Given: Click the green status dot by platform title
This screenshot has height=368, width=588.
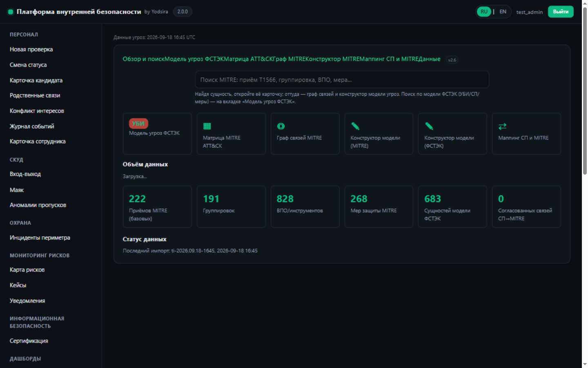Looking at the screenshot, I should coord(11,12).
